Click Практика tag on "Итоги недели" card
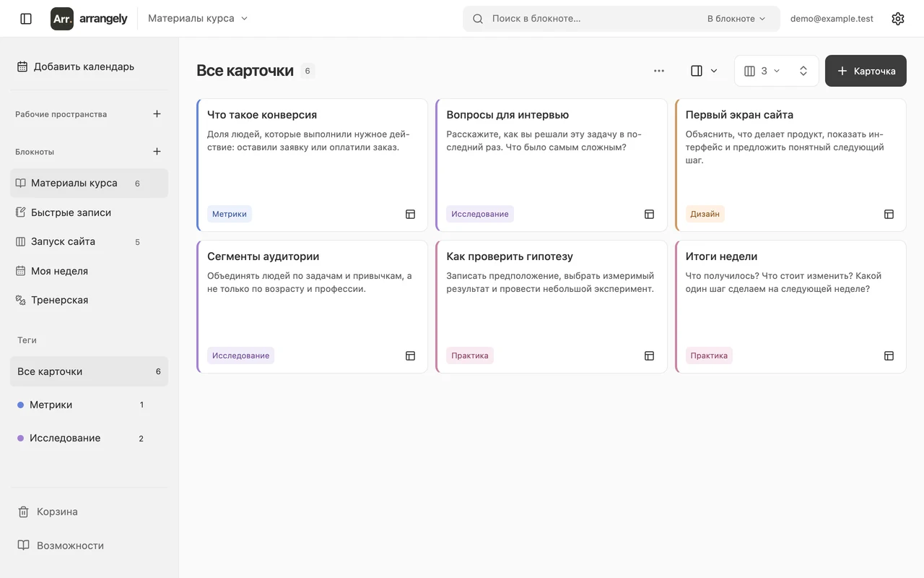Screen dimensions: 924x578 point(709,355)
